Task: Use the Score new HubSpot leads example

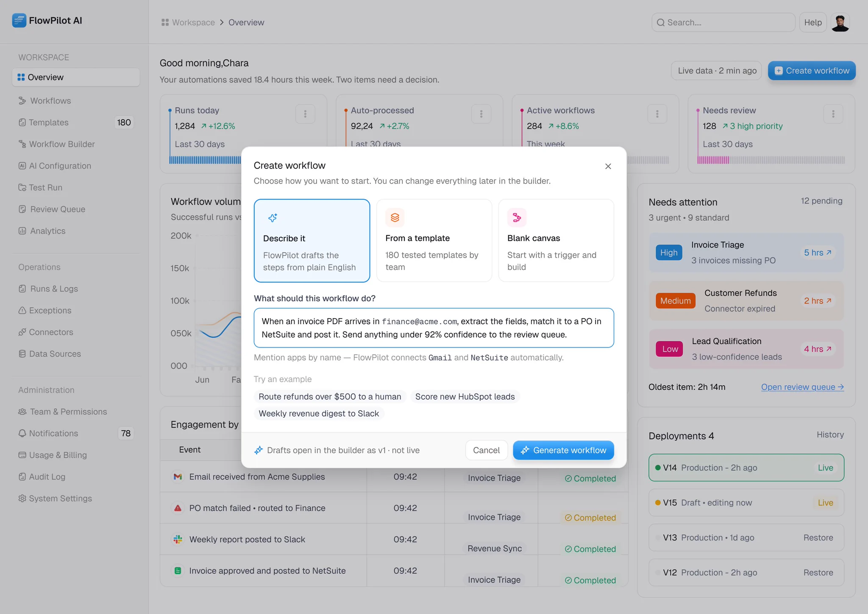Action: 465,397
